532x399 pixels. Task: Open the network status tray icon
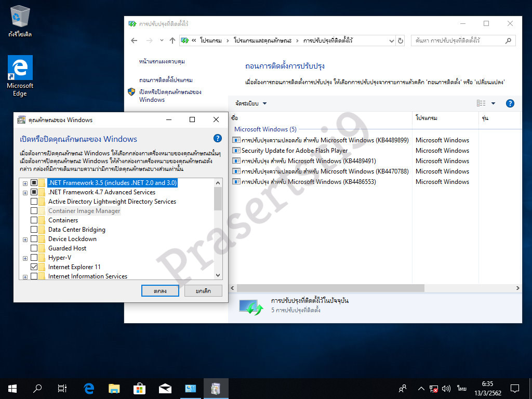[x=434, y=389]
